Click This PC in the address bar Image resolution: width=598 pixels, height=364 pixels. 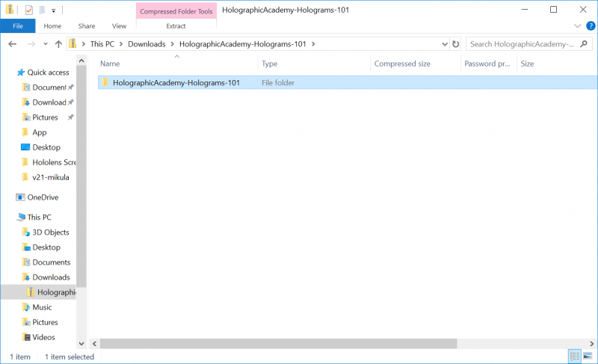pos(102,44)
